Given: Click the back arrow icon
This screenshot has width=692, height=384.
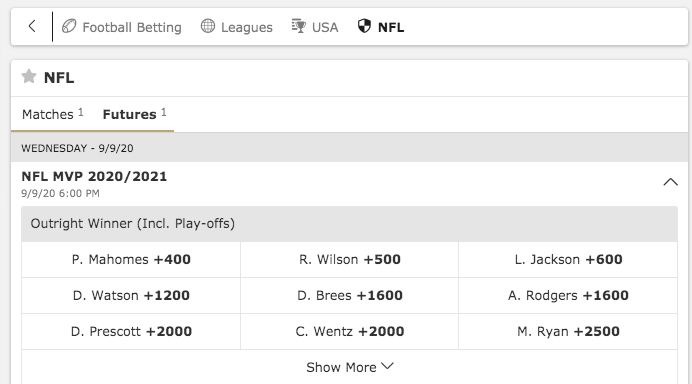Looking at the screenshot, I should (32, 26).
